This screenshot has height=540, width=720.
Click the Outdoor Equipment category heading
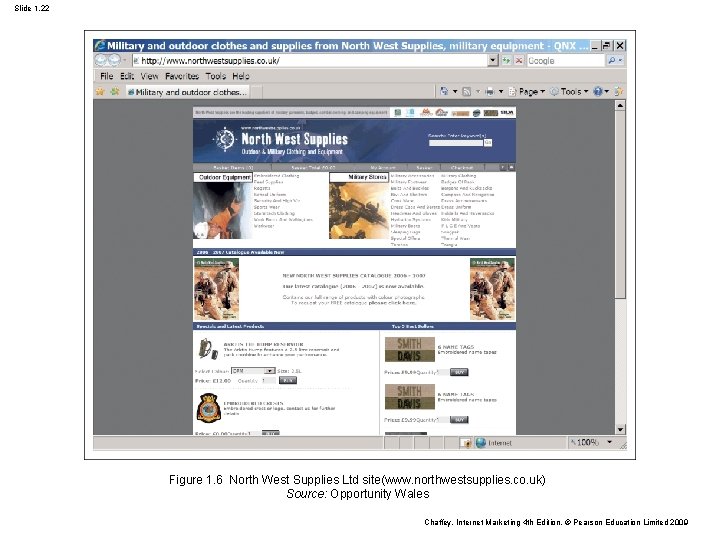pyautogui.click(x=224, y=177)
